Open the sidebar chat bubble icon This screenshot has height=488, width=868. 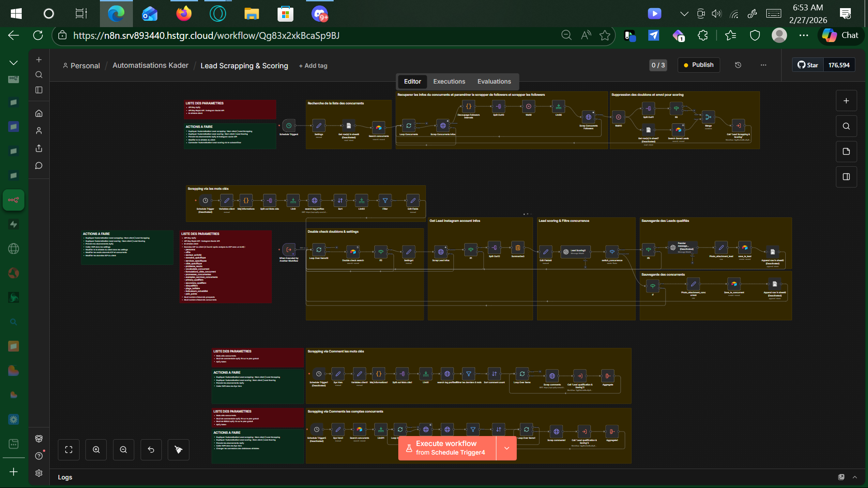(x=39, y=166)
